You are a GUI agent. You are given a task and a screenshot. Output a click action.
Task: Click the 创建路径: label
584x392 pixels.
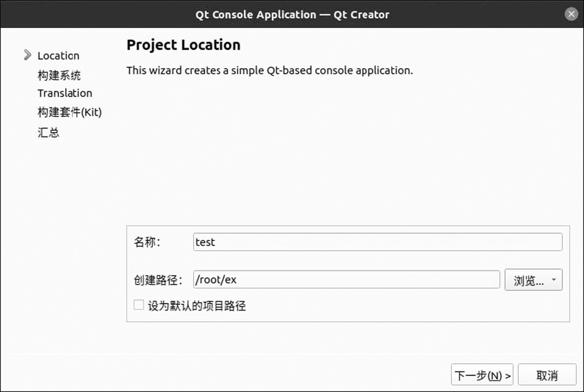tap(158, 280)
